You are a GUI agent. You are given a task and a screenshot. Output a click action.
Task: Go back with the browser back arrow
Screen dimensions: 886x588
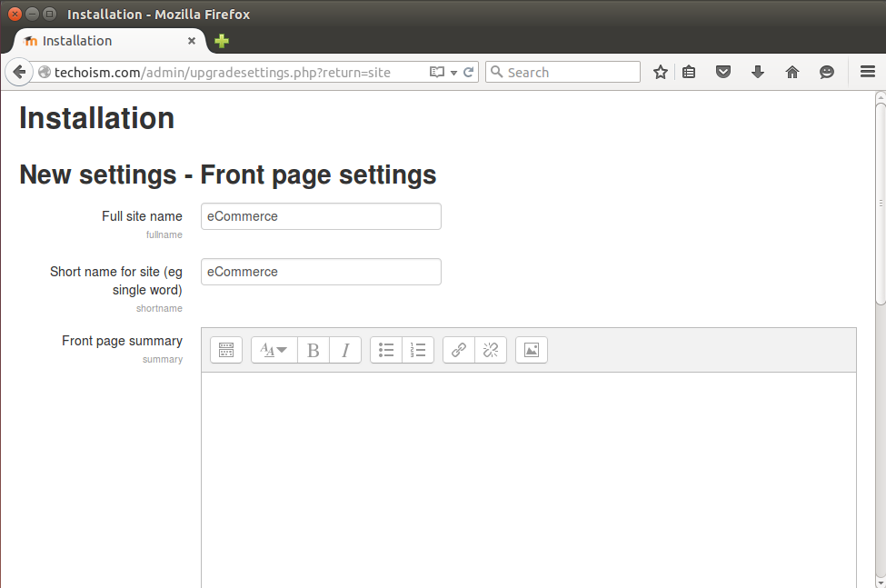click(19, 73)
